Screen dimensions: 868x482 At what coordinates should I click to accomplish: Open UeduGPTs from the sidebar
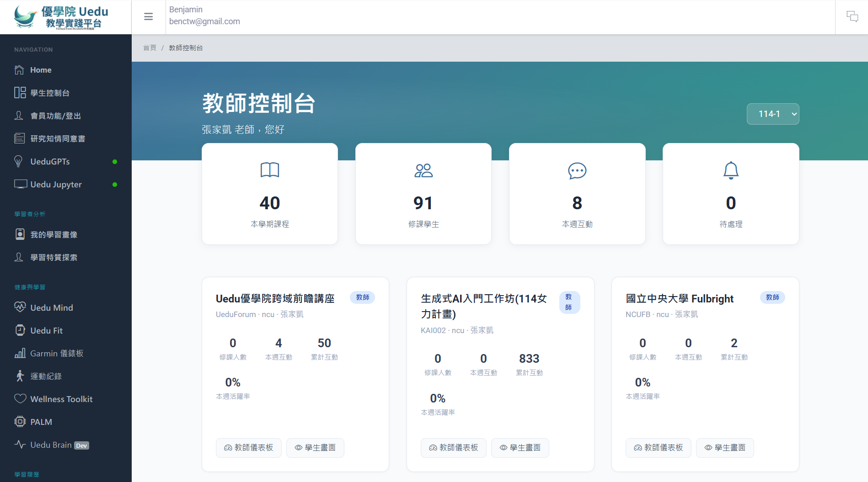click(49, 161)
